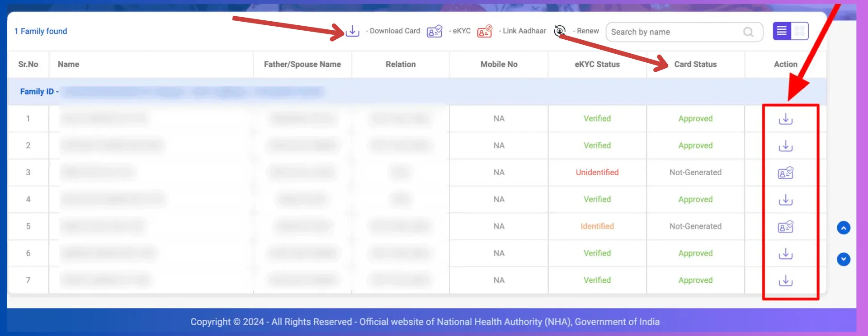868x336 pixels.
Task: Download card for row 4 member
Action: [785, 200]
